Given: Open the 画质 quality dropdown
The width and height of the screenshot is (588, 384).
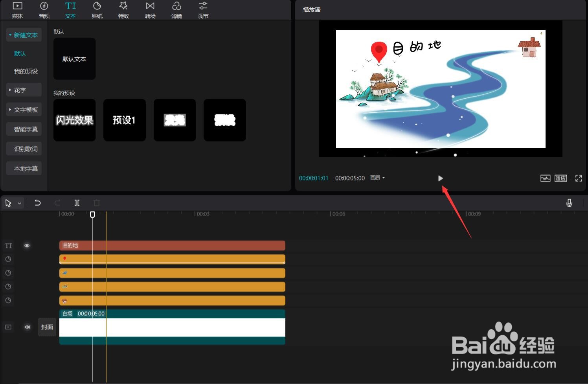Looking at the screenshot, I should point(377,178).
